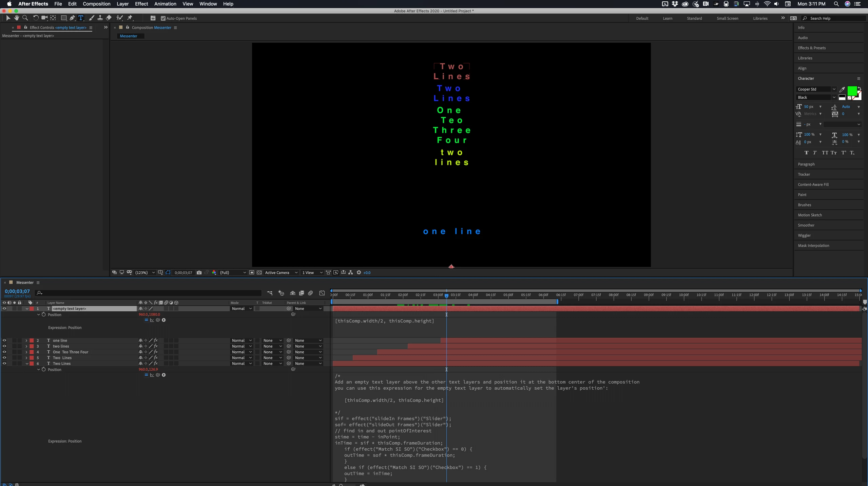Take snapshot with camera icon
The width and height of the screenshot is (868, 486).
pyautogui.click(x=199, y=273)
